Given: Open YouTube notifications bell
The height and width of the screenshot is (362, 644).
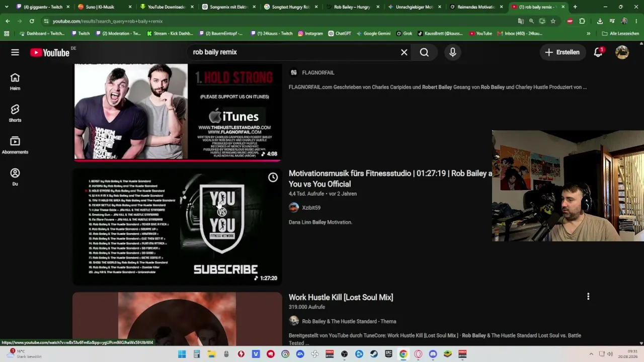Looking at the screenshot, I should coord(598,52).
